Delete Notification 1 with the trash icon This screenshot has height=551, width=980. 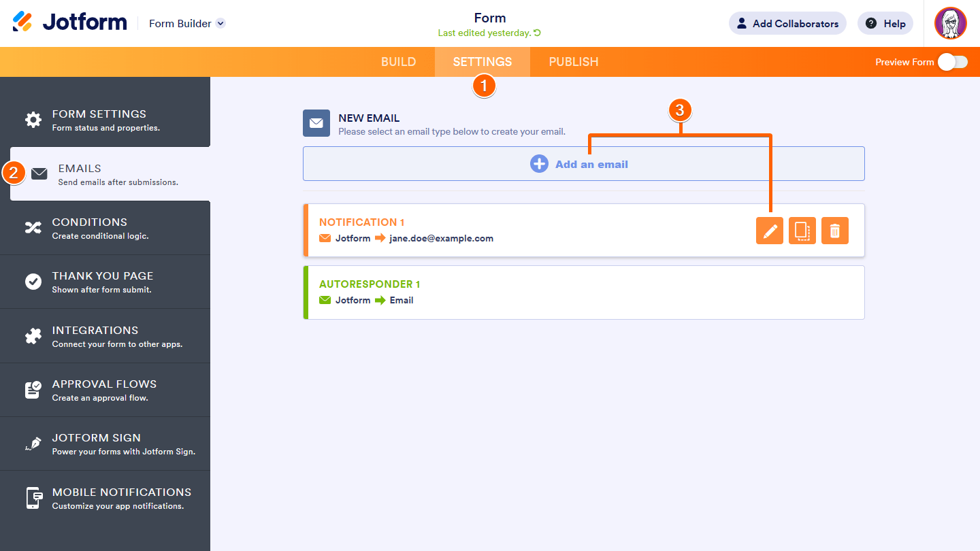(835, 231)
